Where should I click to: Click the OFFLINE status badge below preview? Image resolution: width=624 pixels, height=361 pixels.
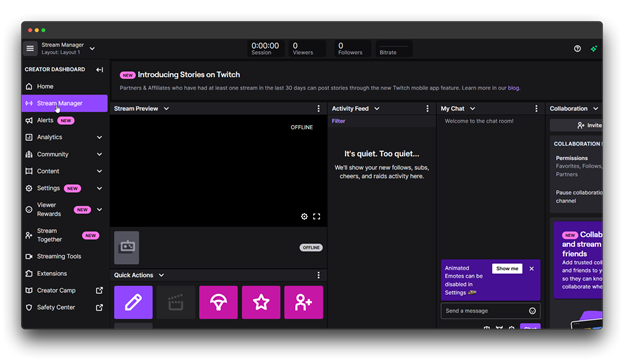tap(311, 248)
